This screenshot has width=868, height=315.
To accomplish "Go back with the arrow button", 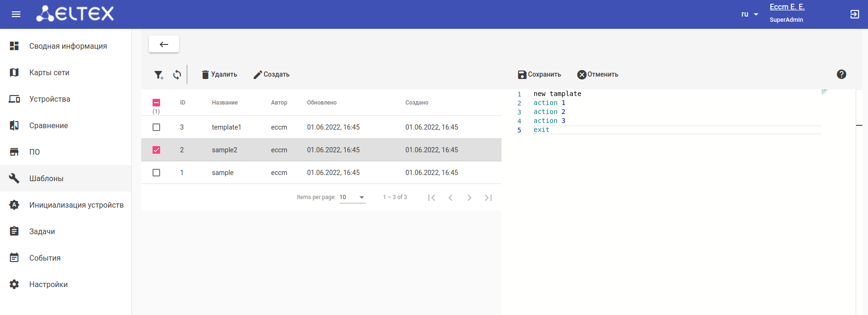I will point(164,44).
